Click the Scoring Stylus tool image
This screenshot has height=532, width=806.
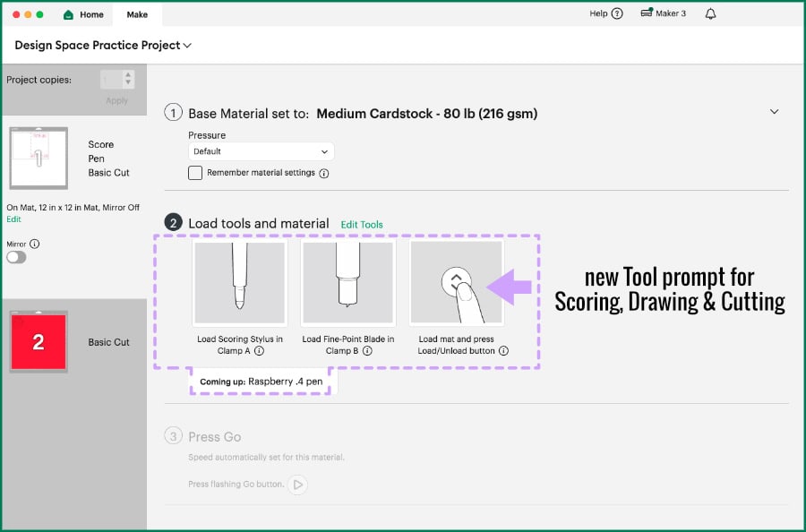[239, 282]
